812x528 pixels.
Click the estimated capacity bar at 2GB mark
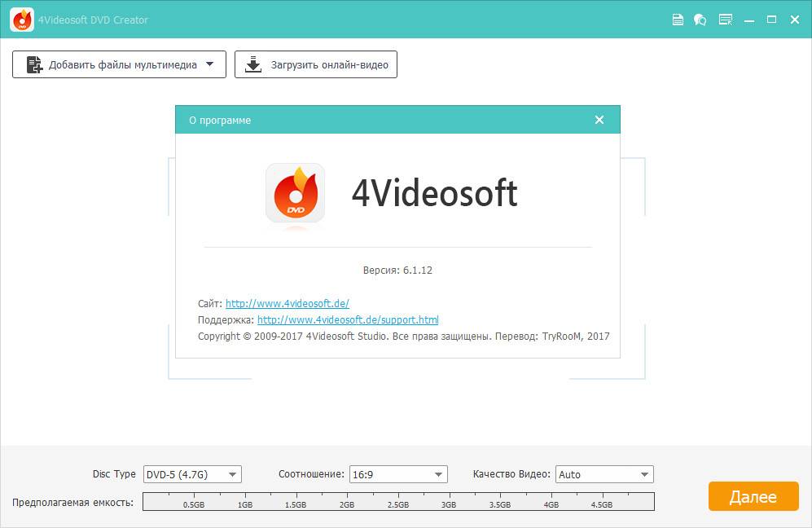tap(347, 501)
